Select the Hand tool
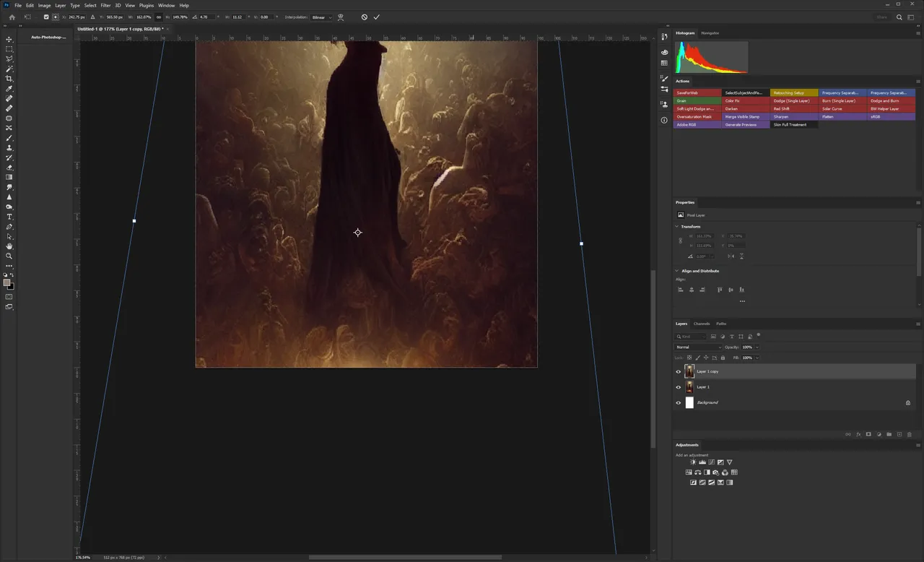This screenshot has width=924, height=562. coord(9,246)
